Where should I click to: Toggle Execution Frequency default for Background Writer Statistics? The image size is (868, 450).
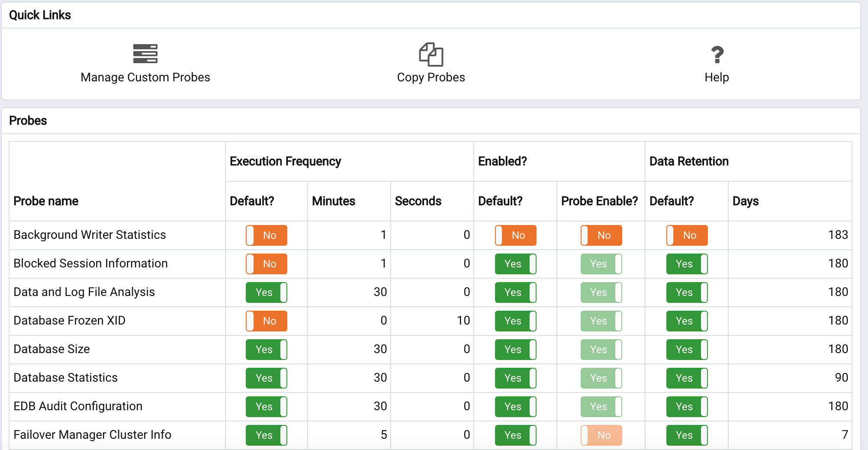tap(267, 235)
